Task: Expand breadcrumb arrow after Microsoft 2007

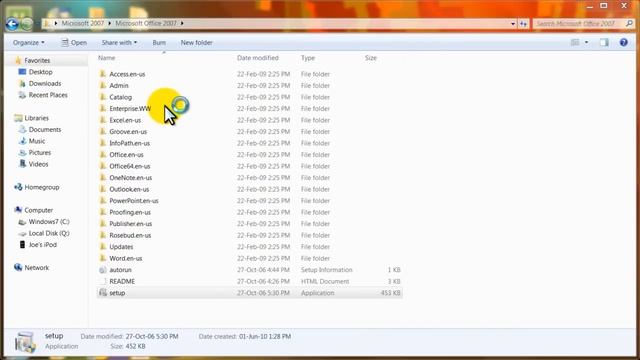Action: click(x=109, y=23)
